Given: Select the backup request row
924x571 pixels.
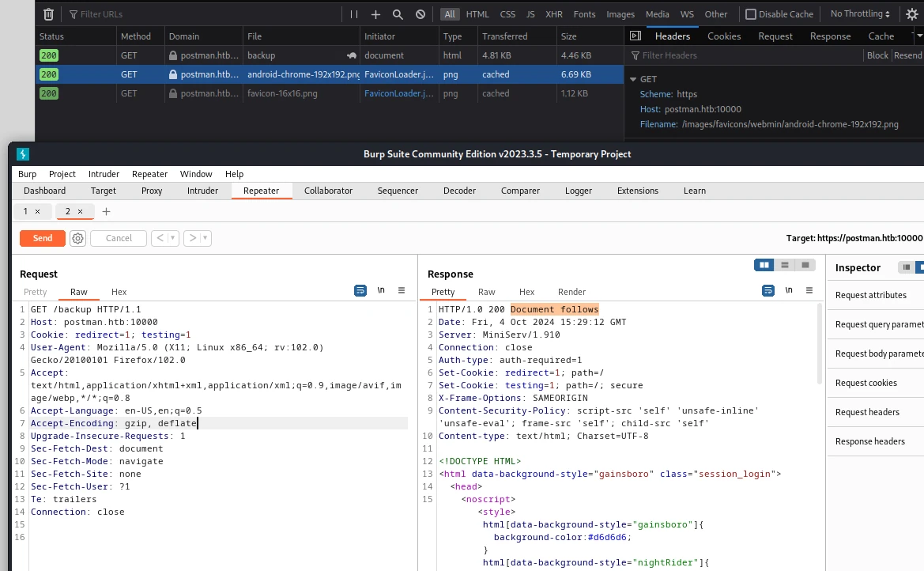Looking at the screenshot, I should (x=330, y=55).
